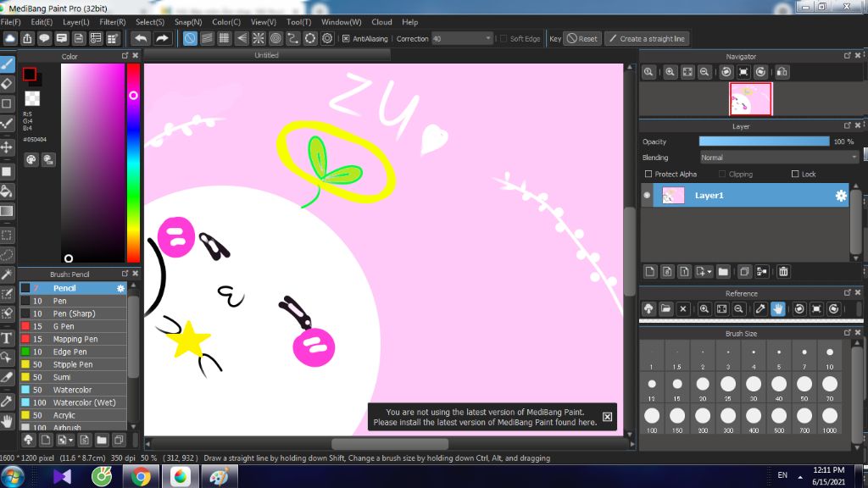Open Chrome from the taskbar
This screenshot has height=488, width=868.
(x=140, y=476)
